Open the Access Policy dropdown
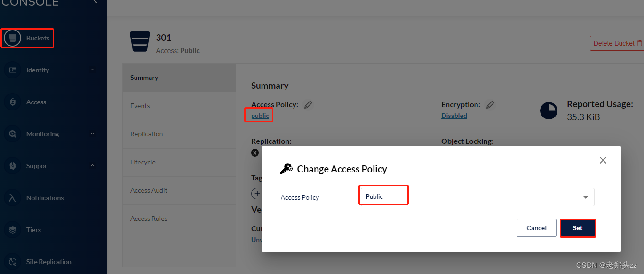The height and width of the screenshot is (274, 644). tap(477, 197)
